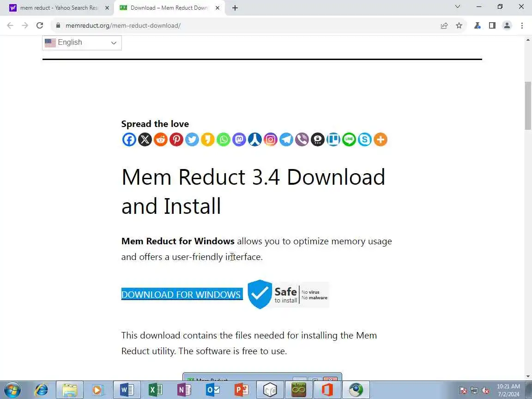The image size is (532, 399).
Task: Open a new browser tab
Action: point(235,8)
